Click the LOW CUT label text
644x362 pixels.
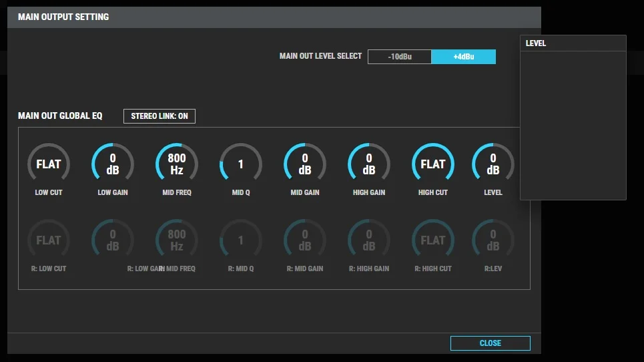pyautogui.click(x=49, y=192)
